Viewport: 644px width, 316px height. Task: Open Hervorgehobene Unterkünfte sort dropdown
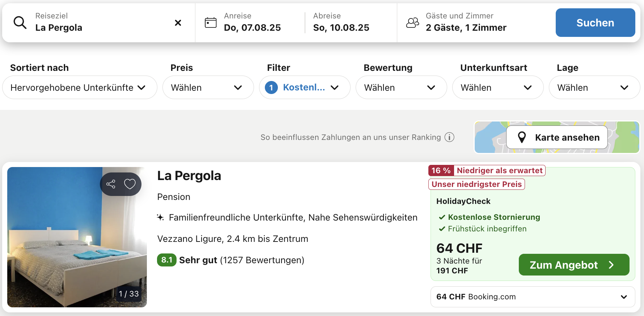click(x=80, y=87)
